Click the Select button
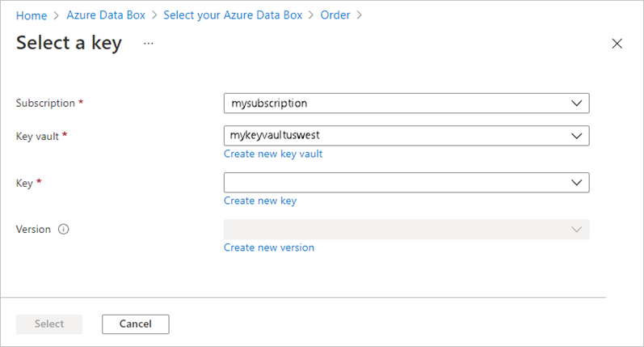Viewport: 644px width, 347px height. click(49, 324)
